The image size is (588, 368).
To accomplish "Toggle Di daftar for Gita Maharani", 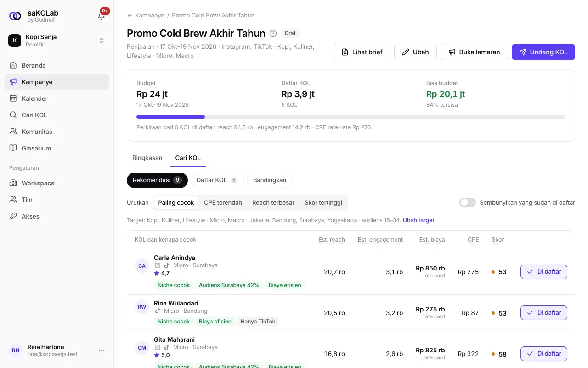I will 544,354.
